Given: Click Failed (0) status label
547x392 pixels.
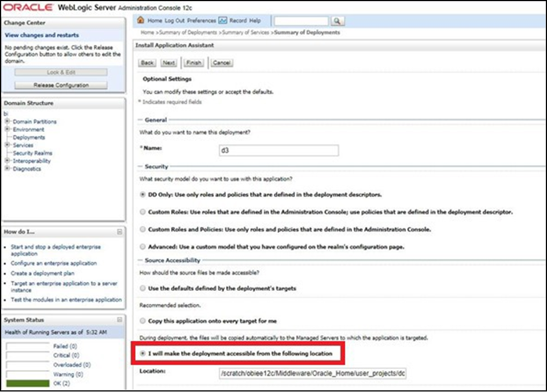Looking at the screenshot, I should (x=65, y=346).
